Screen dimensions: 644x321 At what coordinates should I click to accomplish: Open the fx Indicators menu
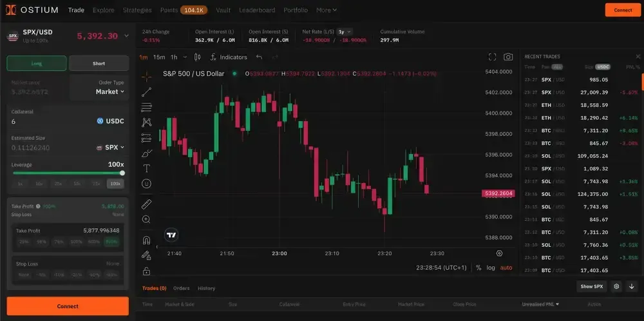(229, 57)
